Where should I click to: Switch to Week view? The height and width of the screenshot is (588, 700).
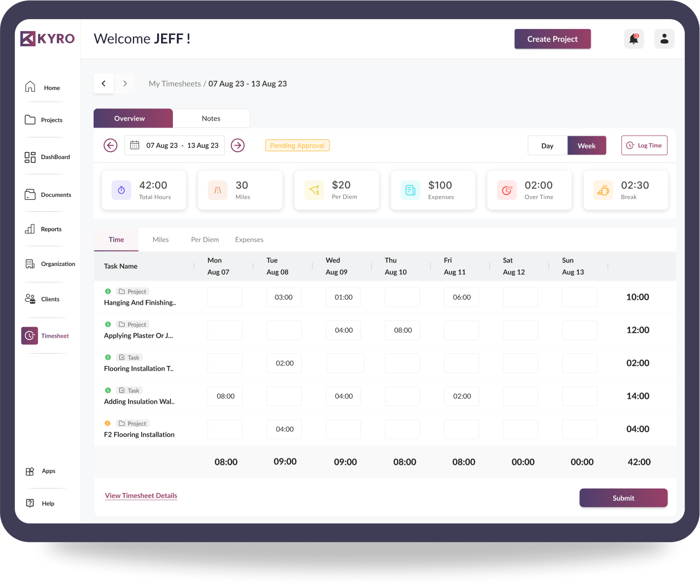coord(587,145)
